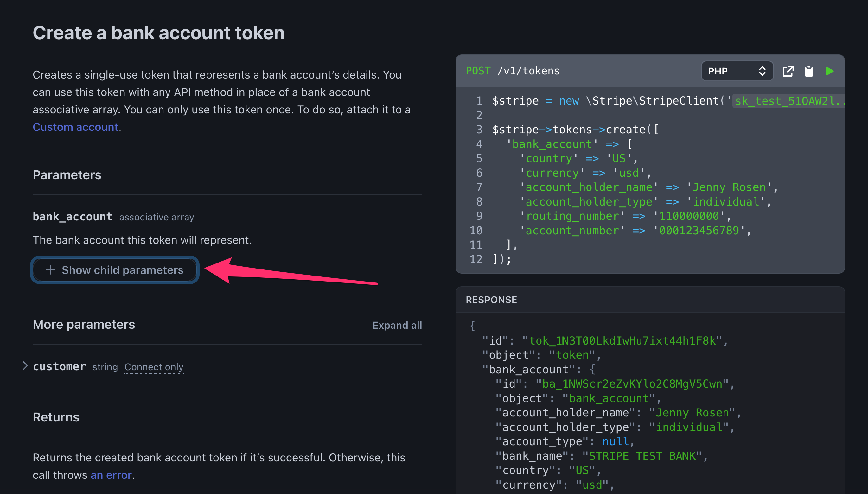The width and height of the screenshot is (868, 494).
Task: Click the token id tok_1N3T00LkdIwHu7ixt44h1F8k
Action: [x=629, y=340]
